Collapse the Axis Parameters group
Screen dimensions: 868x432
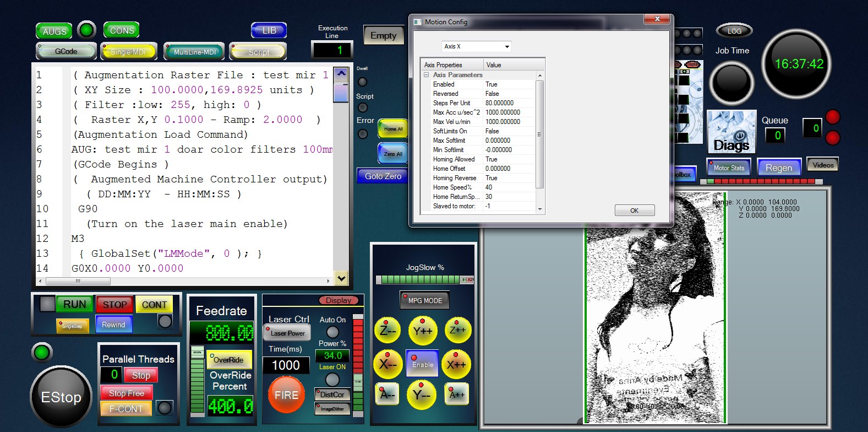(x=426, y=75)
